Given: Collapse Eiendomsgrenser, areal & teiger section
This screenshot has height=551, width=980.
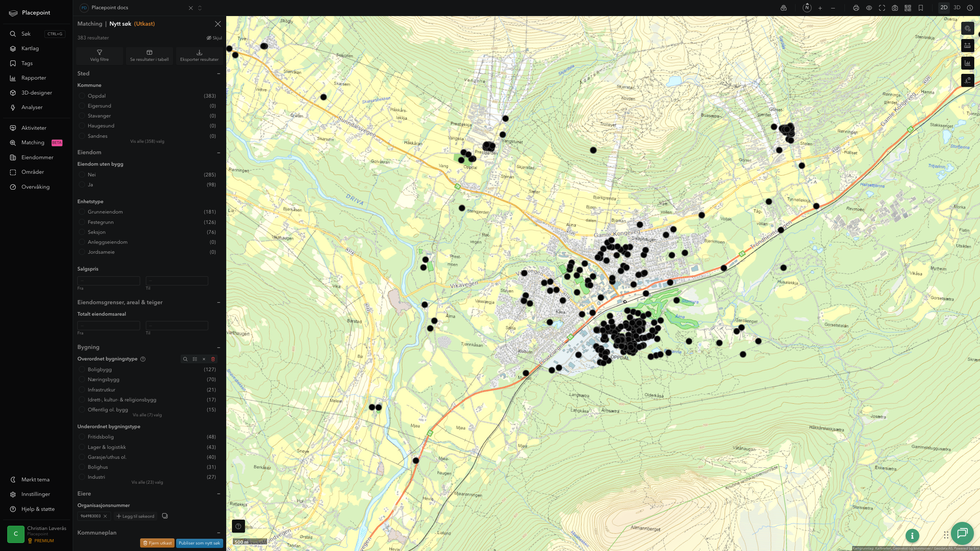Looking at the screenshot, I should [x=219, y=302].
